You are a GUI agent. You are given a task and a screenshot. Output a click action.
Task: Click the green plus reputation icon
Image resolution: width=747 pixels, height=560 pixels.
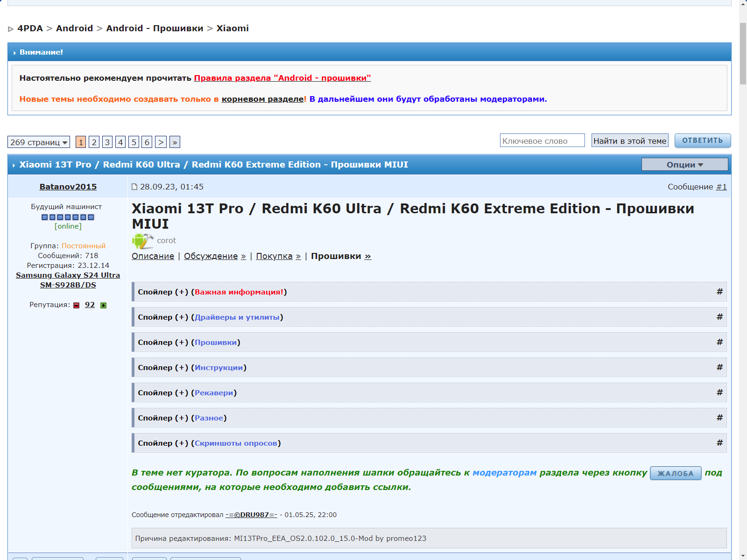(x=104, y=305)
